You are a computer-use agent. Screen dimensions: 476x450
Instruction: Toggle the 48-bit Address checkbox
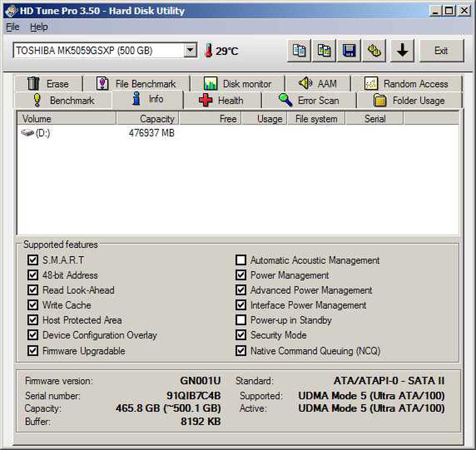tap(33, 275)
